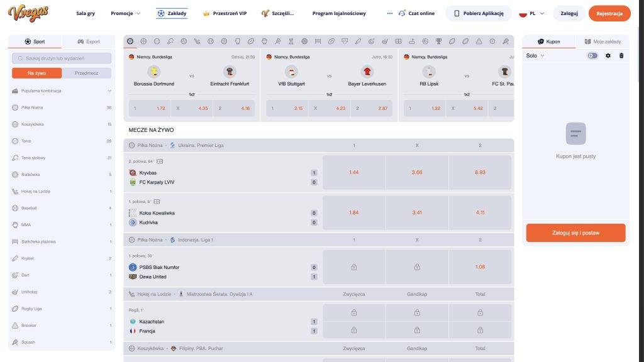Open Sala gry menu item
The height and width of the screenshot is (362, 644).
(x=86, y=13)
